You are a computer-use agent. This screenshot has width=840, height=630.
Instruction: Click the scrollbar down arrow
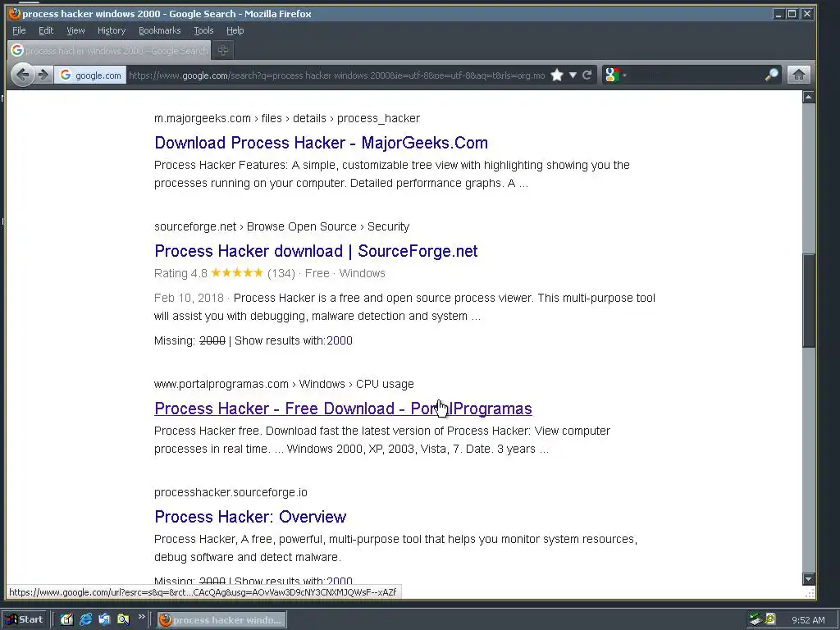(x=808, y=578)
